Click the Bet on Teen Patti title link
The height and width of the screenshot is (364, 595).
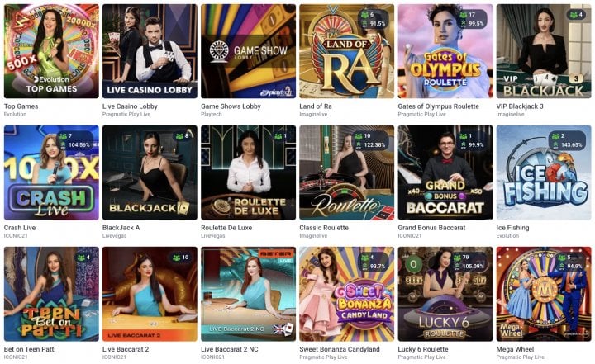pyautogui.click(x=30, y=349)
